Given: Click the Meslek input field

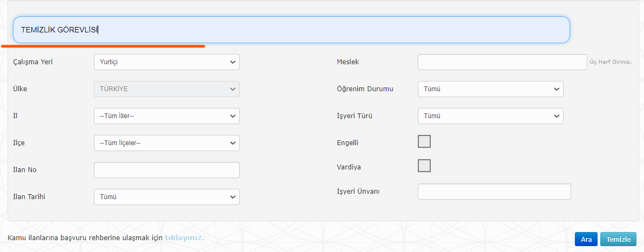Looking at the screenshot, I should (503, 62).
